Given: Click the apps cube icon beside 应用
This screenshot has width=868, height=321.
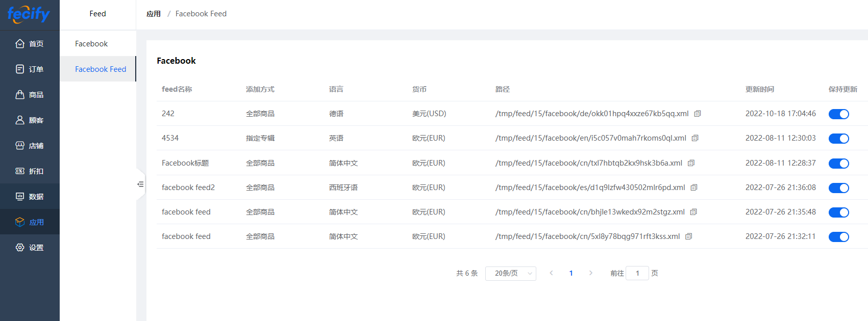Looking at the screenshot, I should (x=20, y=222).
